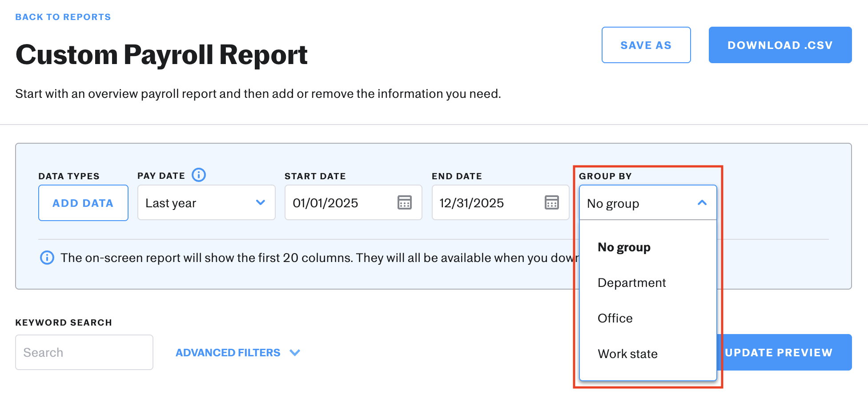Select 'No group' in the Group By list
The image size is (868, 395).
[x=624, y=247]
